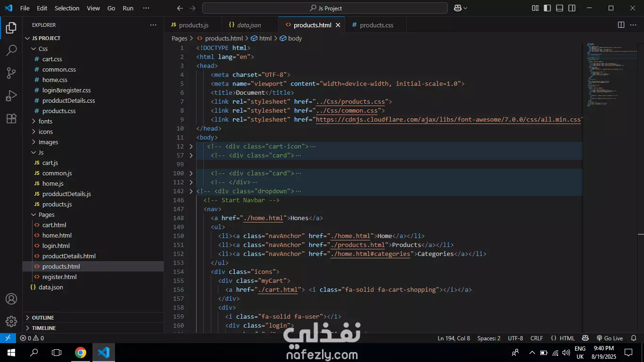Viewport: 644px width, 362px height.
Task: Open the overflow menu ellipsis in menu bar
Action: click(146, 8)
